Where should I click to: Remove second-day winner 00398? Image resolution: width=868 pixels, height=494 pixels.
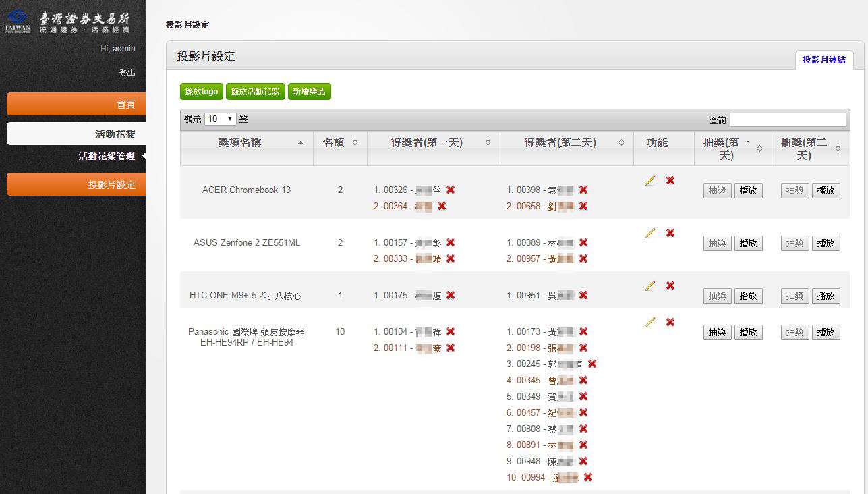point(583,190)
